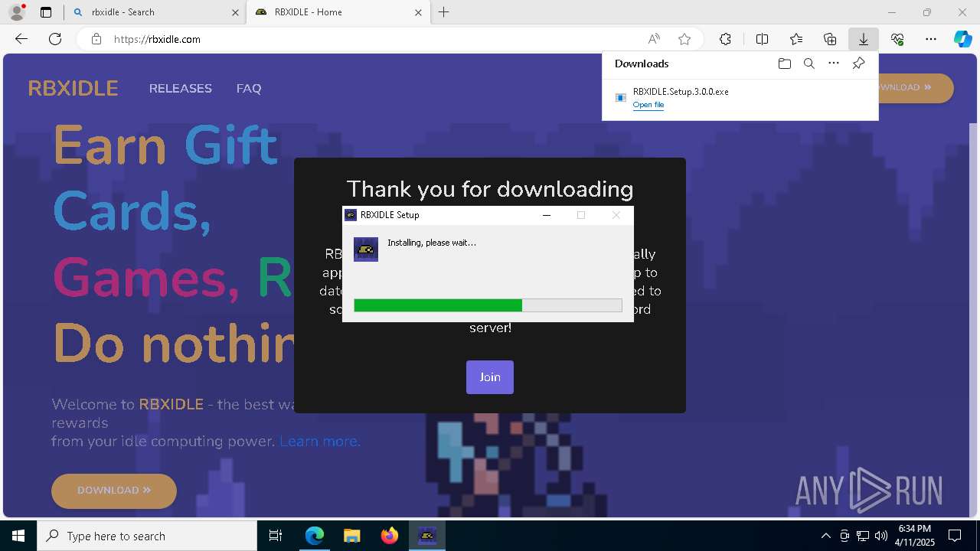Open the network tray icon

click(863, 536)
